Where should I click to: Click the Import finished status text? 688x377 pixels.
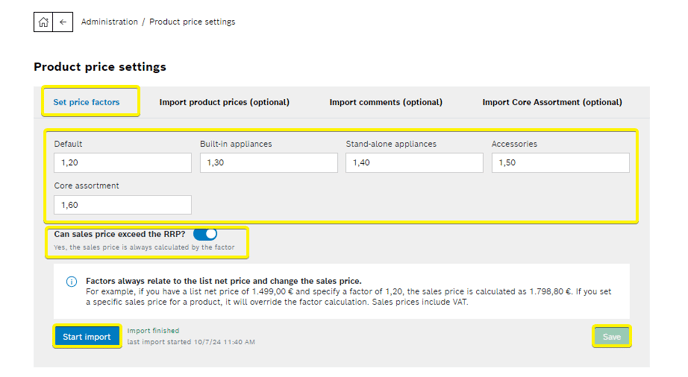153,330
